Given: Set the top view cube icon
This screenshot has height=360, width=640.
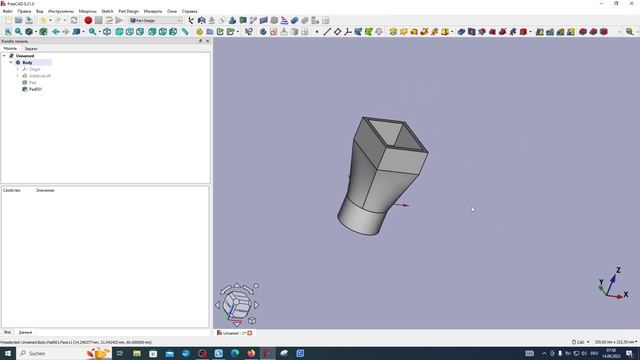Looking at the screenshot, I should 129,31.
